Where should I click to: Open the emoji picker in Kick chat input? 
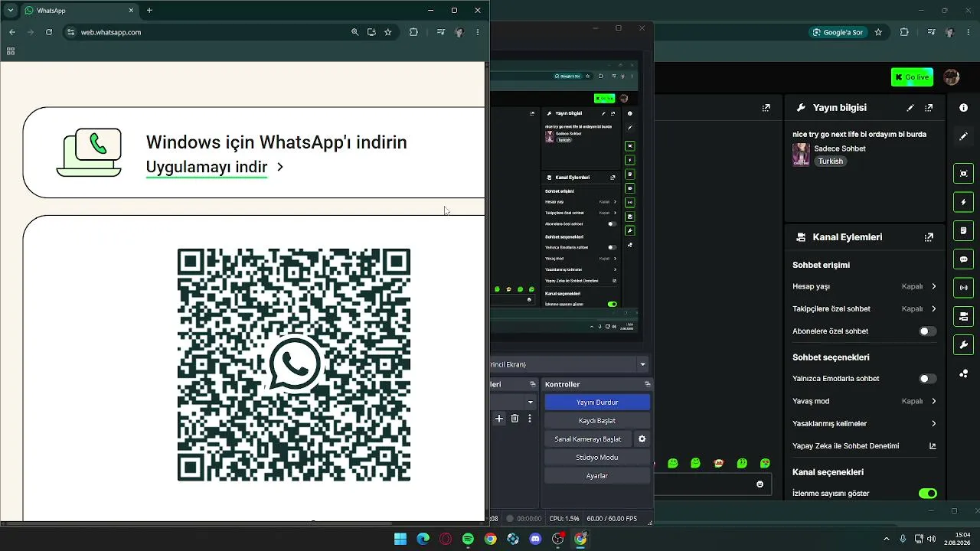pyautogui.click(x=759, y=484)
